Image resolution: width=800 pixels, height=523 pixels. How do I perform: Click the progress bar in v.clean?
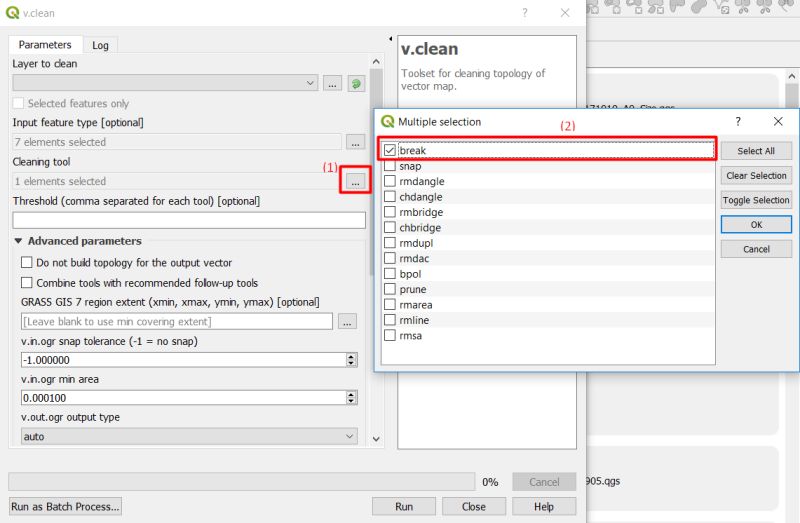coord(242,482)
